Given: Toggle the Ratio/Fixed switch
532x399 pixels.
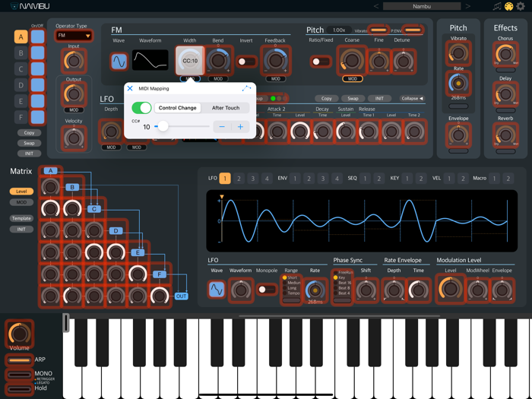Looking at the screenshot, I should point(320,62).
